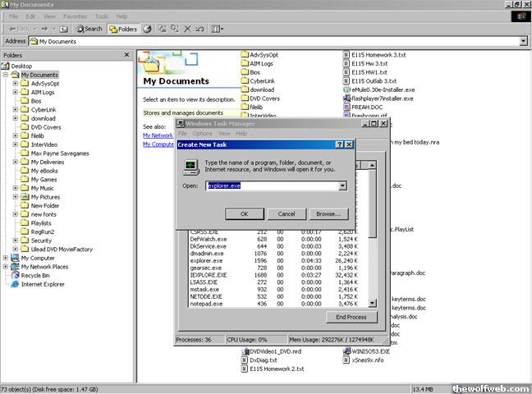
Task: Click the Search toolbar button
Action: [89, 29]
